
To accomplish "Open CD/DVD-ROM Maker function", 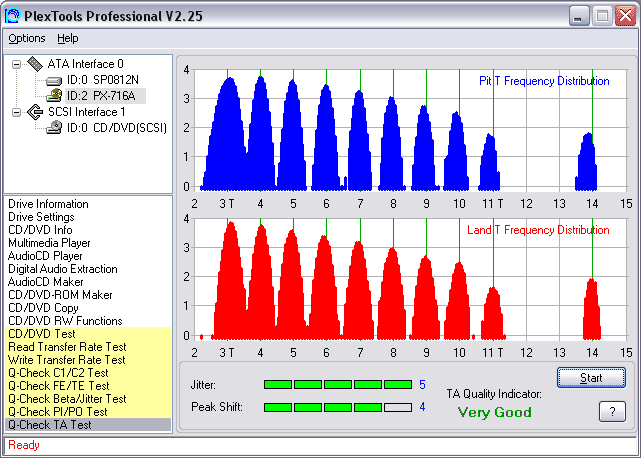I will click(x=60, y=295).
